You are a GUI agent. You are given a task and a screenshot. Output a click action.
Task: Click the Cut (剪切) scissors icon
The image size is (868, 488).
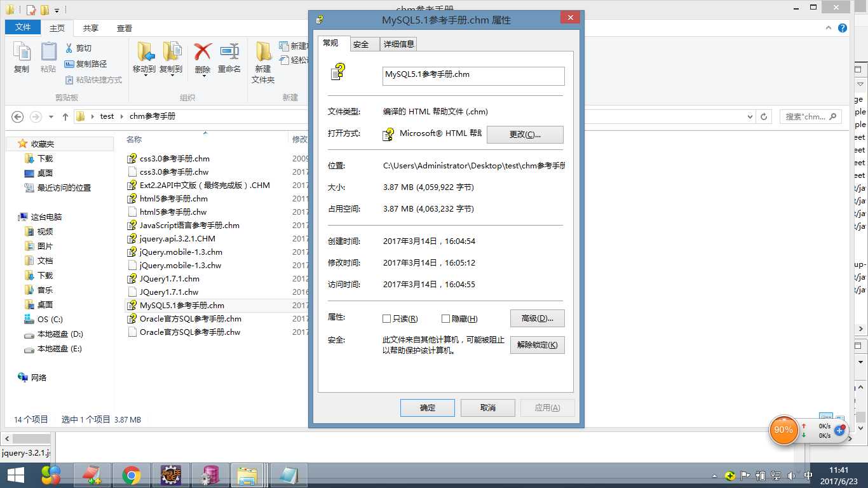coord(69,48)
